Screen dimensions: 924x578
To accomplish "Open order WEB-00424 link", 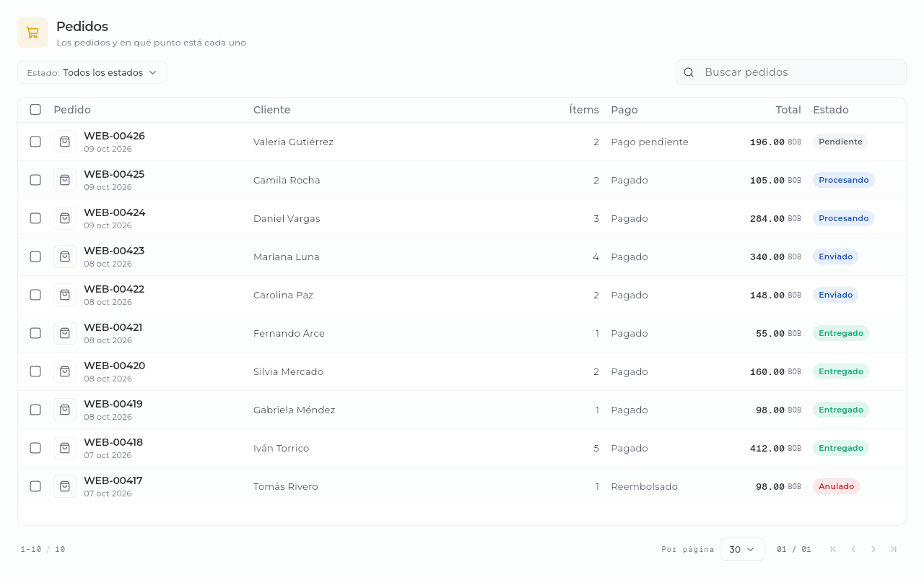I will pyautogui.click(x=115, y=212).
